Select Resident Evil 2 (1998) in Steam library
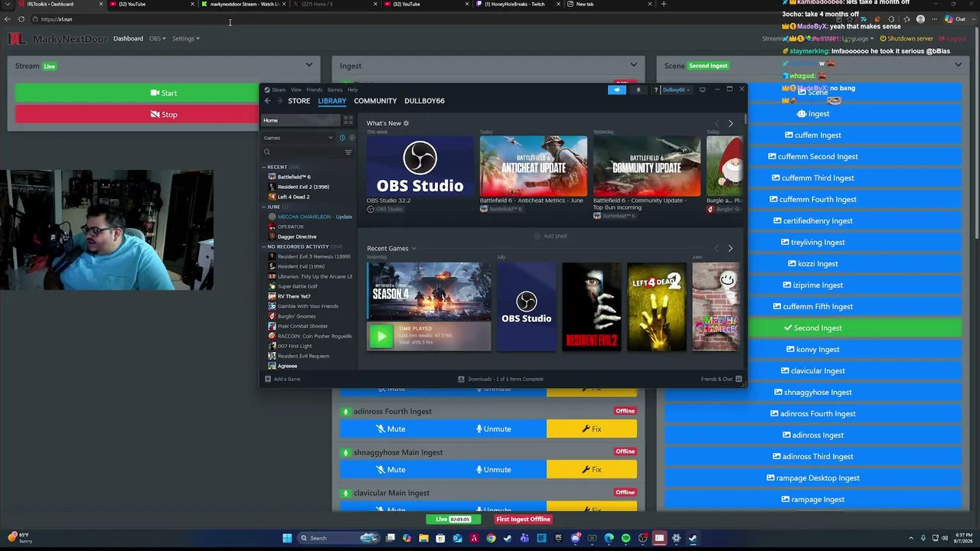This screenshot has width=980, height=551. [303, 187]
